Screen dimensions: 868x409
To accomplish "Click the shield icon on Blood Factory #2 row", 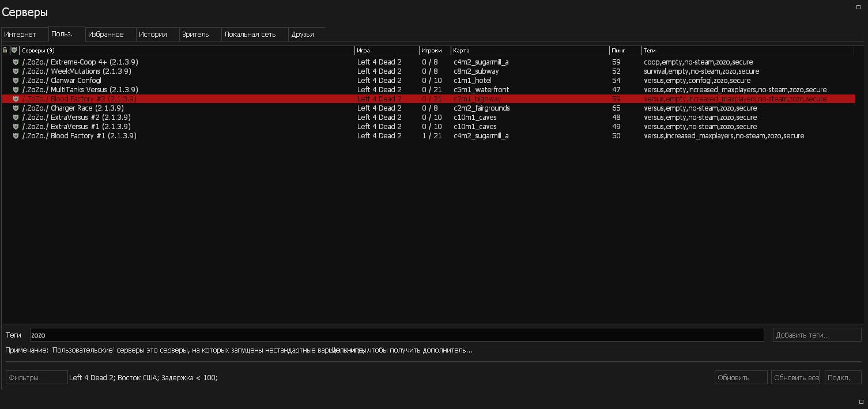I will [16, 99].
